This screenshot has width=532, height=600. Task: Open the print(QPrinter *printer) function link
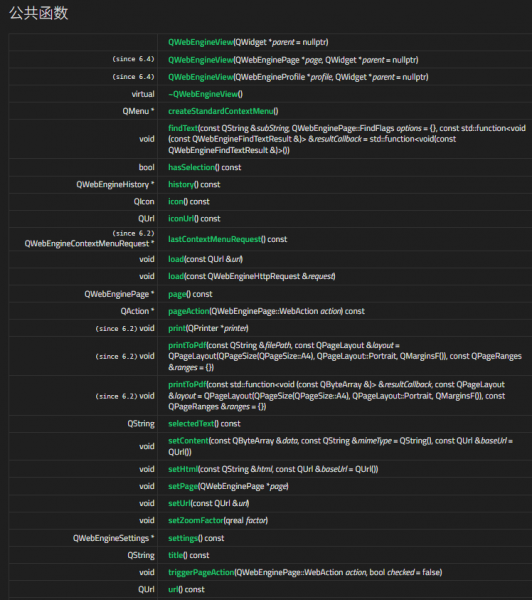point(177,328)
